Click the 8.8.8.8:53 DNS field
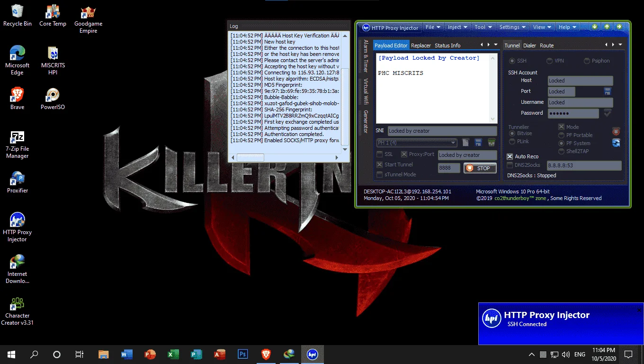The height and width of the screenshot is (364, 644). click(x=584, y=165)
